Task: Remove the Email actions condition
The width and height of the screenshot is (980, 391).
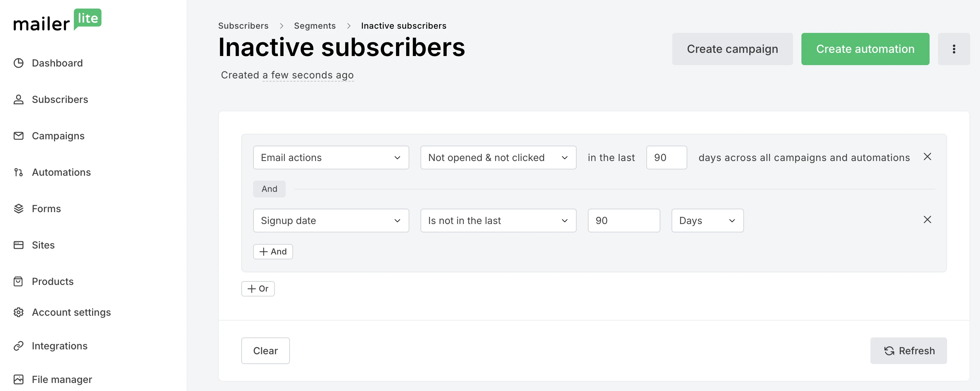Action: pyautogui.click(x=927, y=156)
